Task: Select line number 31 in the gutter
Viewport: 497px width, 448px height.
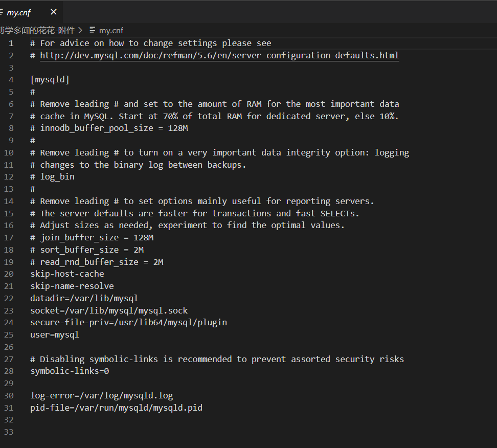Action: tap(9, 408)
